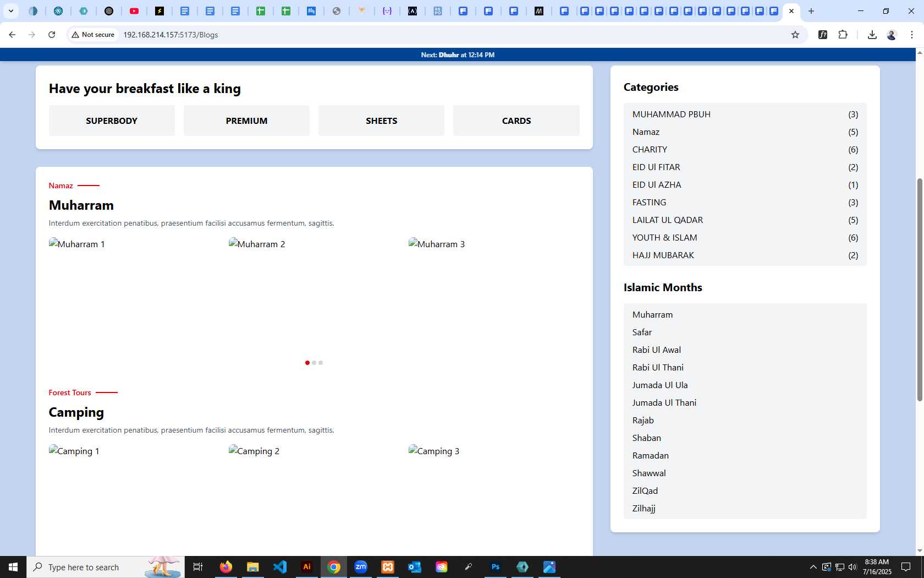Switch to the black M icon tab
This screenshot has width=924, height=578.
pyautogui.click(x=539, y=11)
